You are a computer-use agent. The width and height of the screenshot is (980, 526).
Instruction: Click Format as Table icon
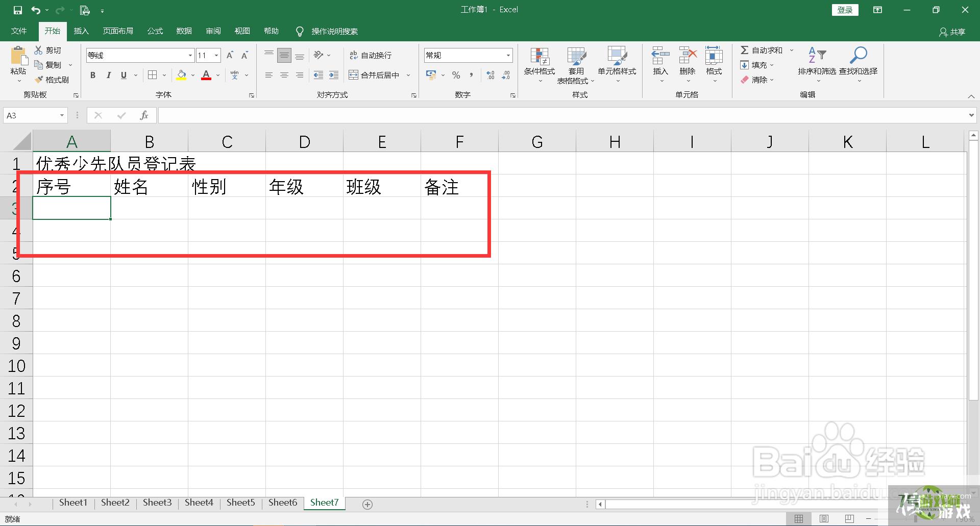point(576,56)
